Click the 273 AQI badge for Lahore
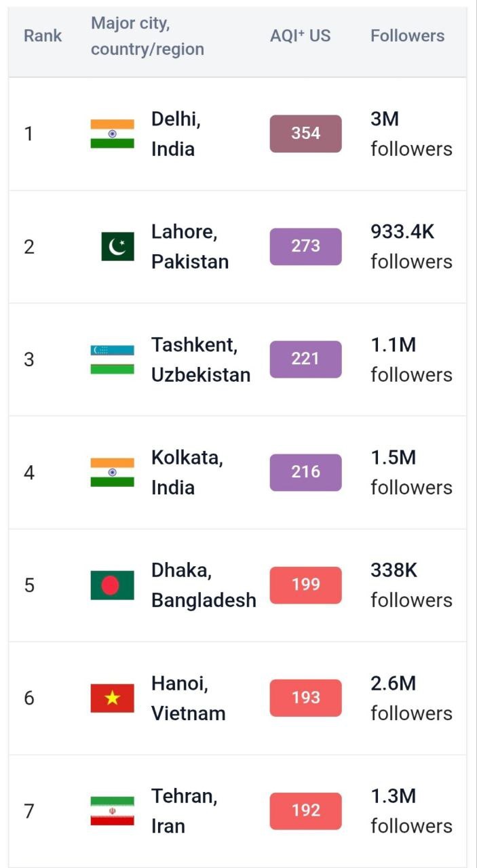 coord(305,247)
